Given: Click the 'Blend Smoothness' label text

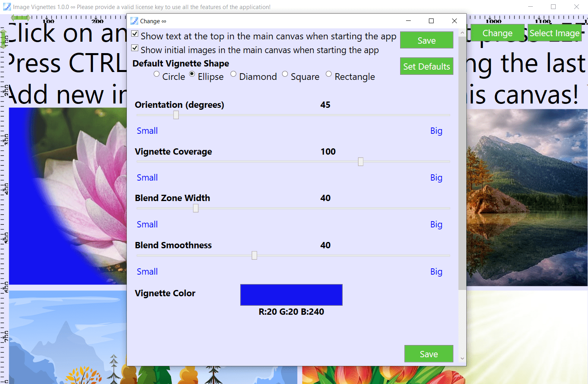Looking at the screenshot, I should (x=173, y=245).
